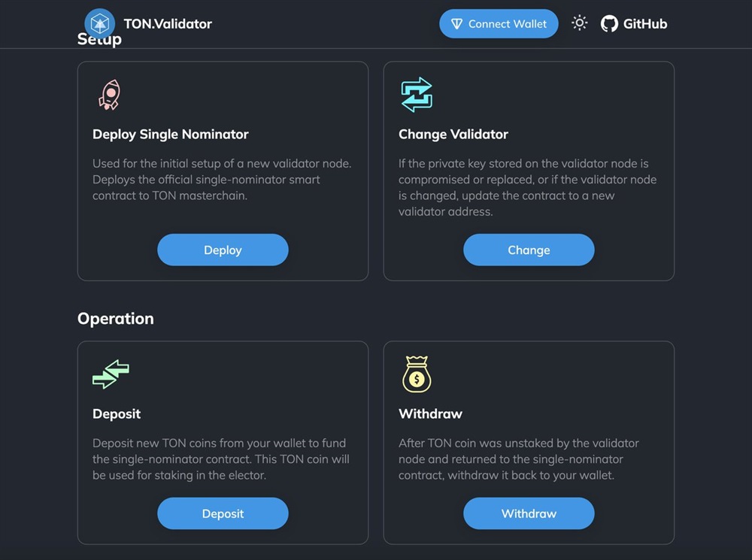Click the Withdraw card title heading
The width and height of the screenshot is (752, 560).
[x=430, y=414]
